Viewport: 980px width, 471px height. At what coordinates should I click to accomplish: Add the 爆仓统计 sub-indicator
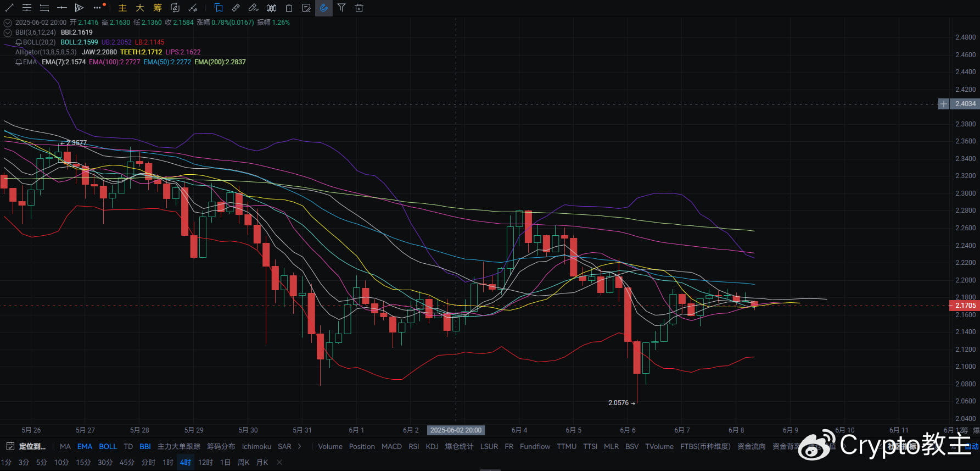459,446
